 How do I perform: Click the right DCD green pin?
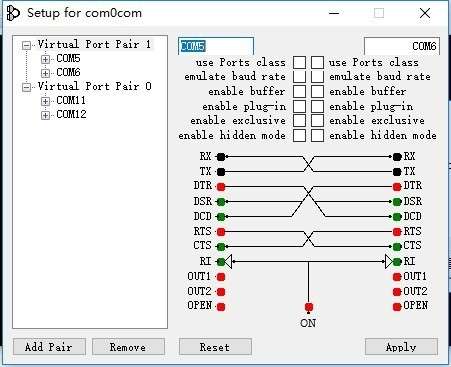[x=397, y=217]
